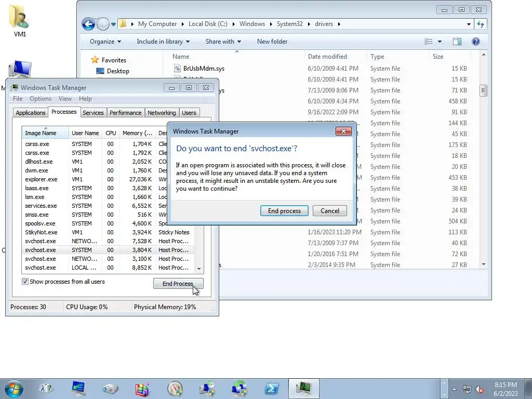The height and width of the screenshot is (399, 532).
Task: Open Include in library dropdown
Action: click(163, 42)
